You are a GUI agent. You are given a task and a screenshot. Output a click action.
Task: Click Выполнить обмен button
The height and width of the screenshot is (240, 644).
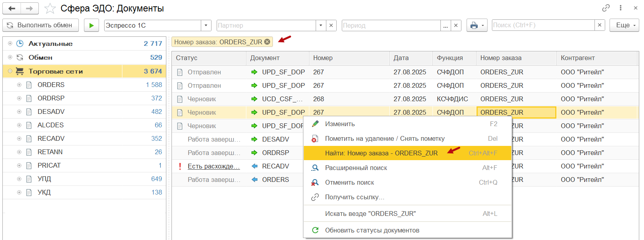coord(40,25)
